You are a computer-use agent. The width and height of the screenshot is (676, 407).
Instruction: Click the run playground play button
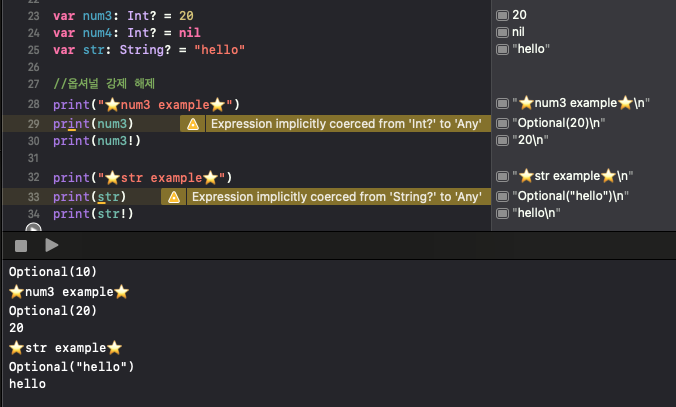click(51, 245)
